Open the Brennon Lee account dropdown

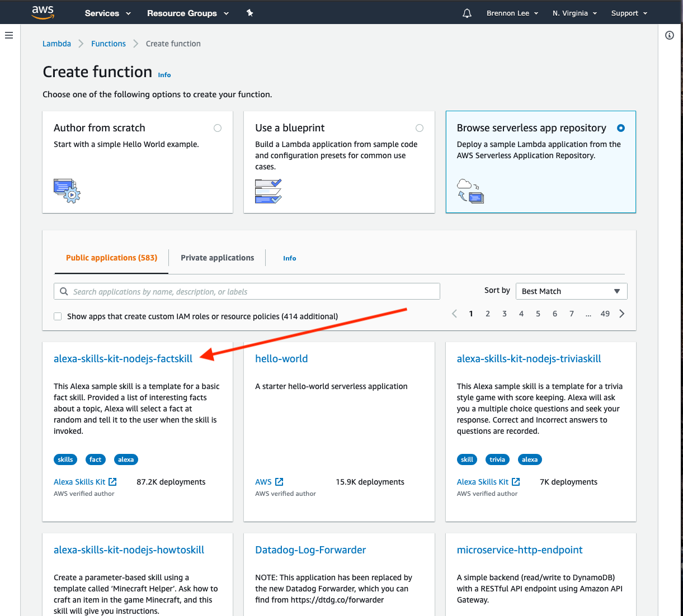(x=512, y=13)
